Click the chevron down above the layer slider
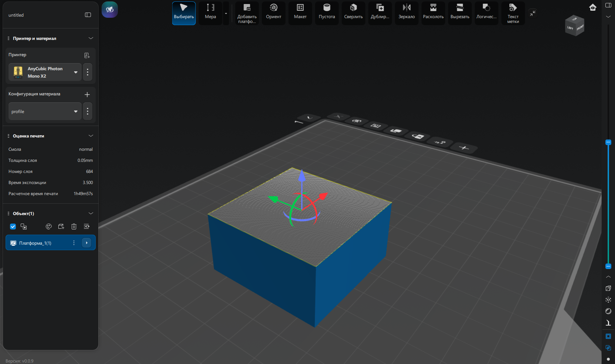 point(608,17)
